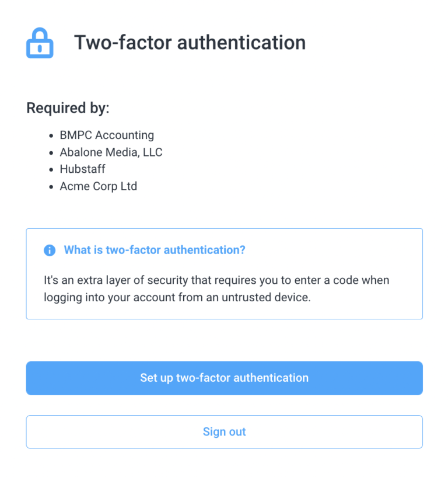The height and width of the screenshot is (477, 448).
Task: Click the lock body shape
Action: 39,48
